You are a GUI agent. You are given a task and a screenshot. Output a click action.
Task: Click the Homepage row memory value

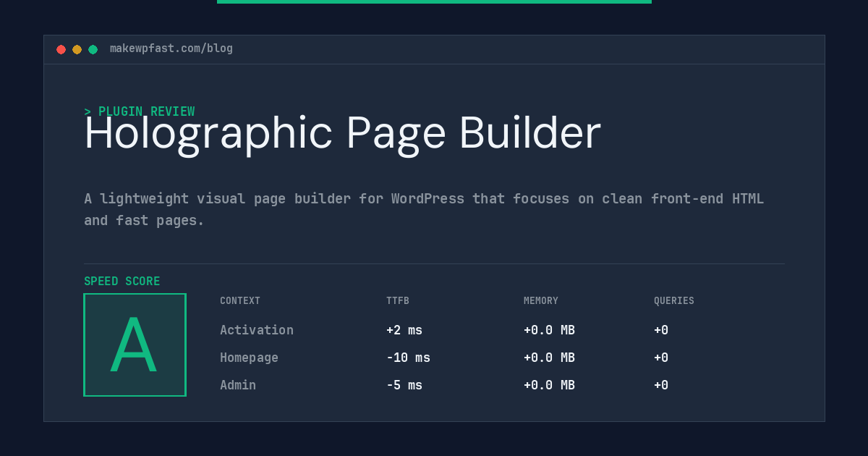[549, 358]
